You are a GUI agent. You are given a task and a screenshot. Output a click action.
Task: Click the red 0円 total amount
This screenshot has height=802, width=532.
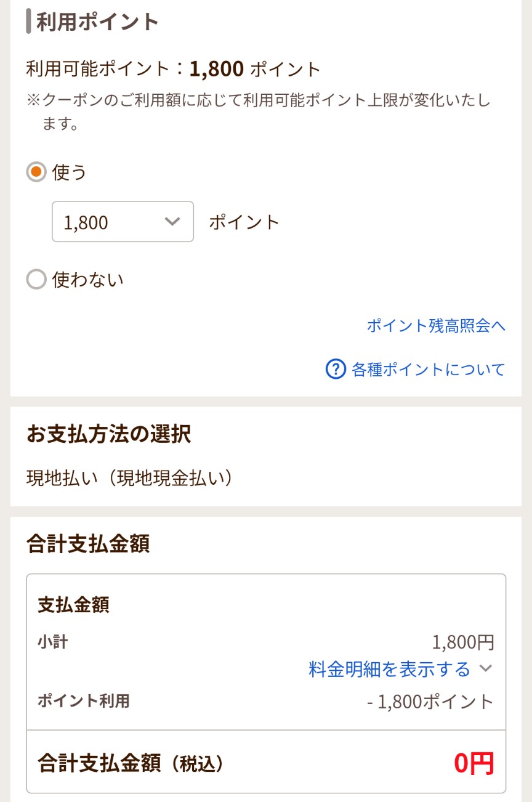pos(474,764)
